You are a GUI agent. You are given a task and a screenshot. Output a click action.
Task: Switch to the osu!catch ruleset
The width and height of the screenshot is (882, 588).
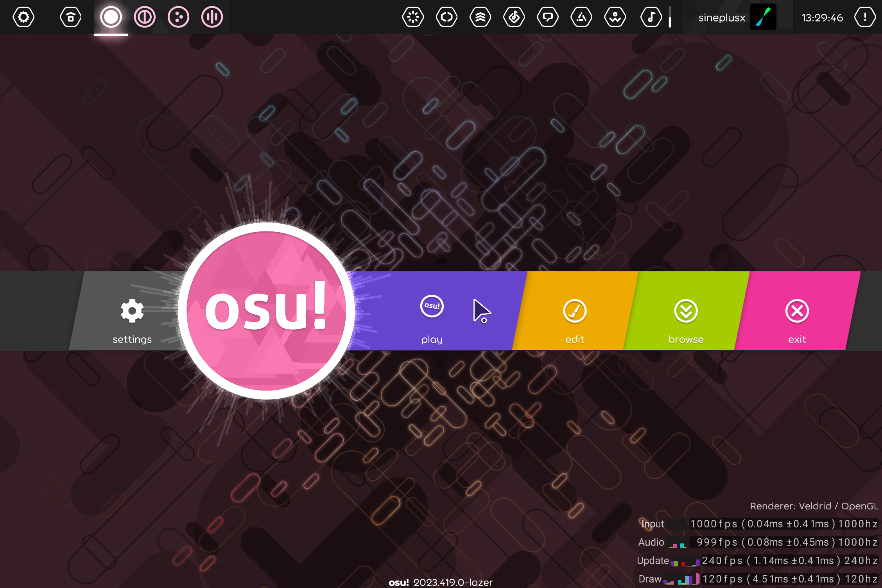pos(178,17)
